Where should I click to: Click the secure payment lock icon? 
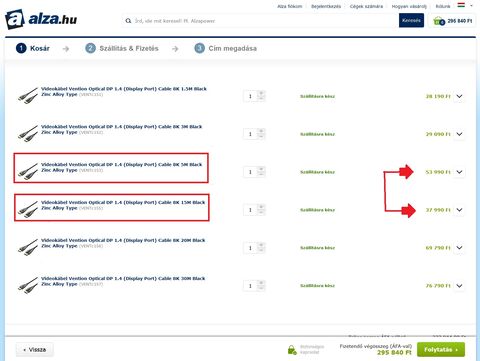click(292, 350)
